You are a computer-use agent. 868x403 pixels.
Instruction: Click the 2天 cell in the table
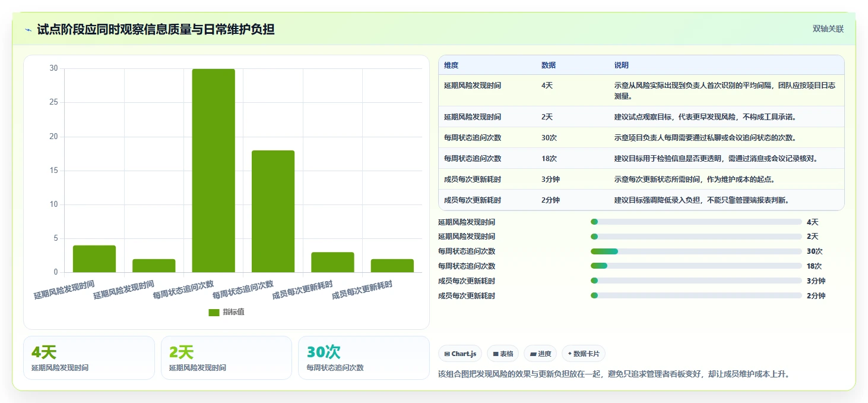(547, 117)
